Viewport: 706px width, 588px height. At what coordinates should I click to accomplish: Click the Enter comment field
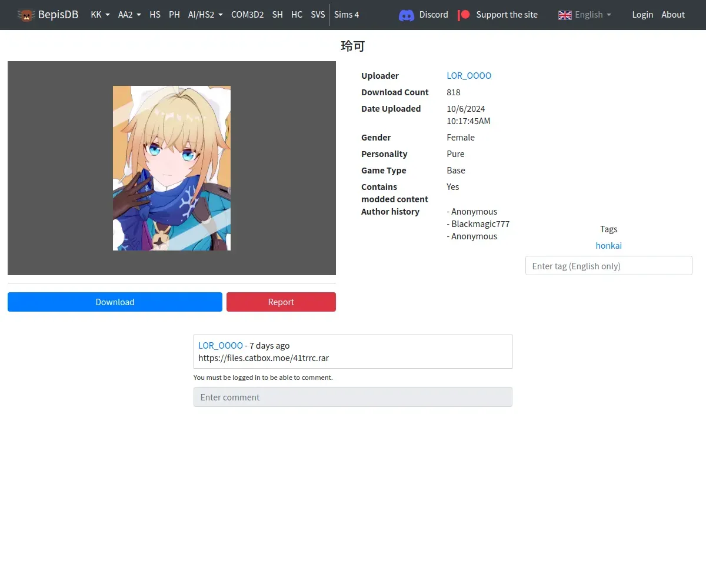pyautogui.click(x=353, y=397)
